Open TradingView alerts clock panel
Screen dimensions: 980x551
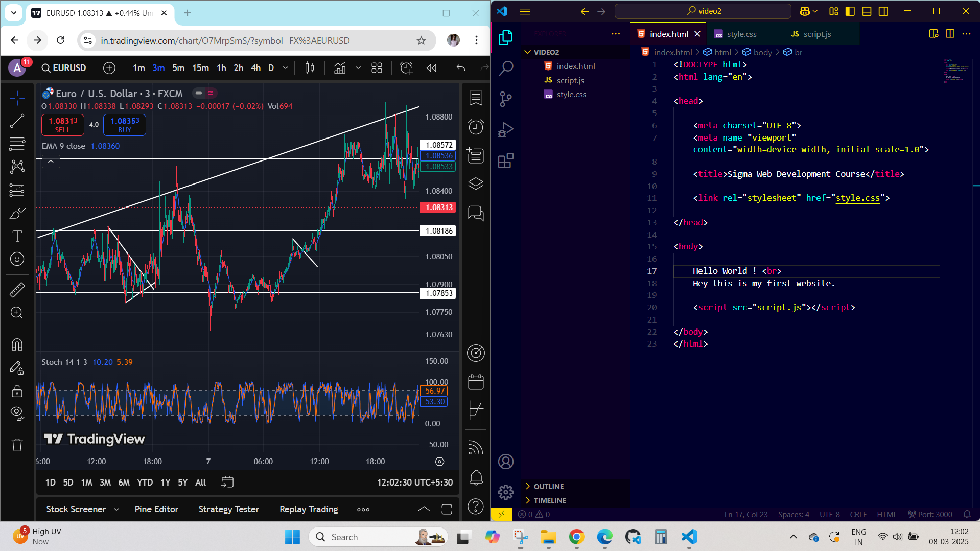476,127
